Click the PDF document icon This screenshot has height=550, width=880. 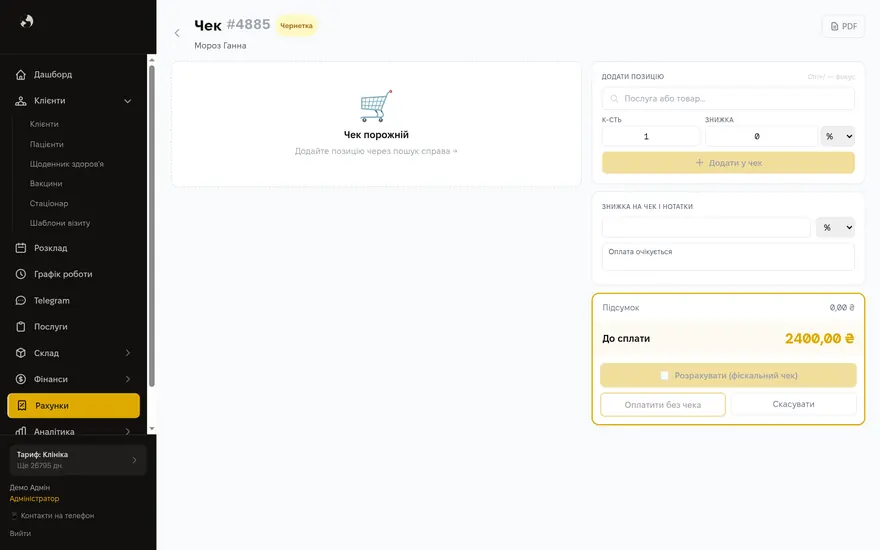click(835, 26)
